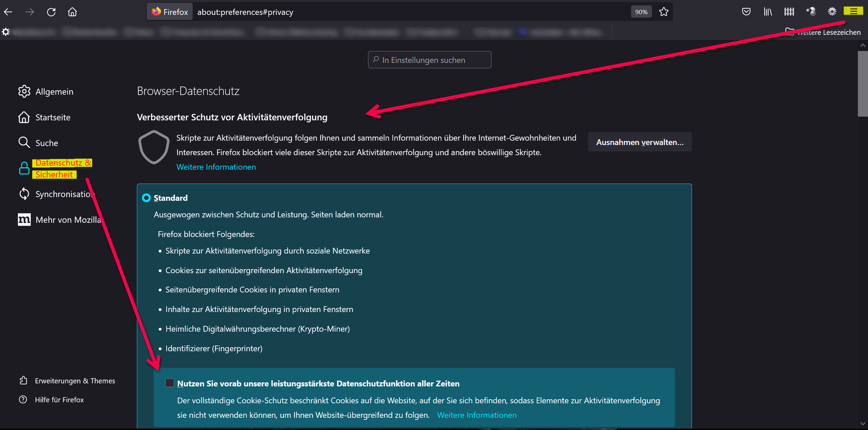Open Hilfe für Firefox link

click(x=51, y=400)
